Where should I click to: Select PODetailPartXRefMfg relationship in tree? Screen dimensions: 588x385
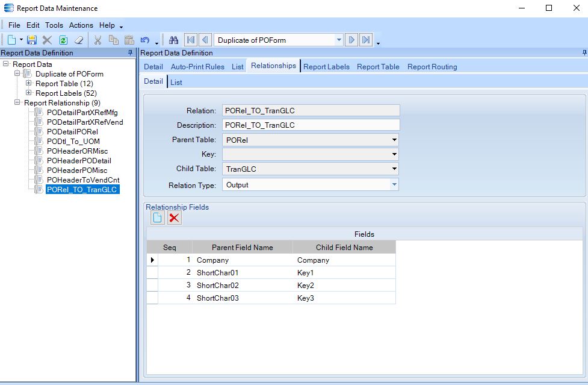82,113
